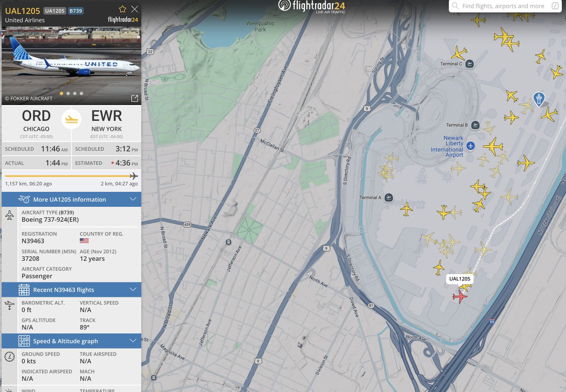Image resolution: width=566 pixels, height=392 pixels.
Task: Click the UA1205 flight number badge
Action: click(55, 10)
